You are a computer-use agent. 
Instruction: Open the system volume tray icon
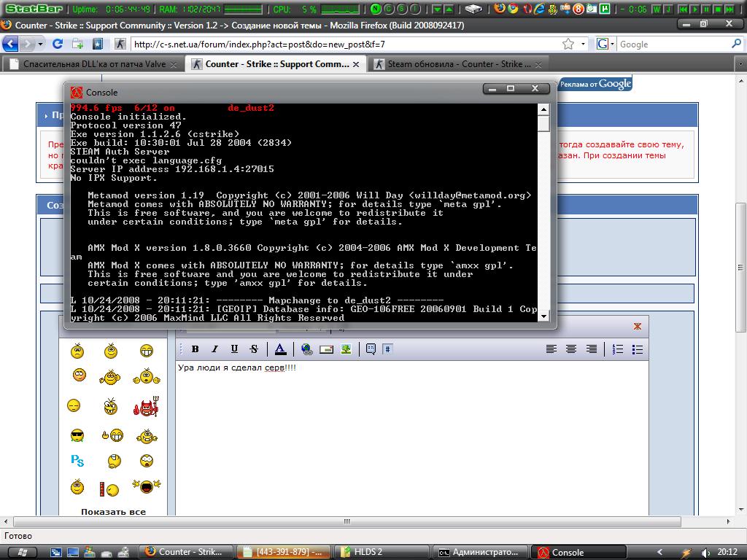[x=705, y=553]
